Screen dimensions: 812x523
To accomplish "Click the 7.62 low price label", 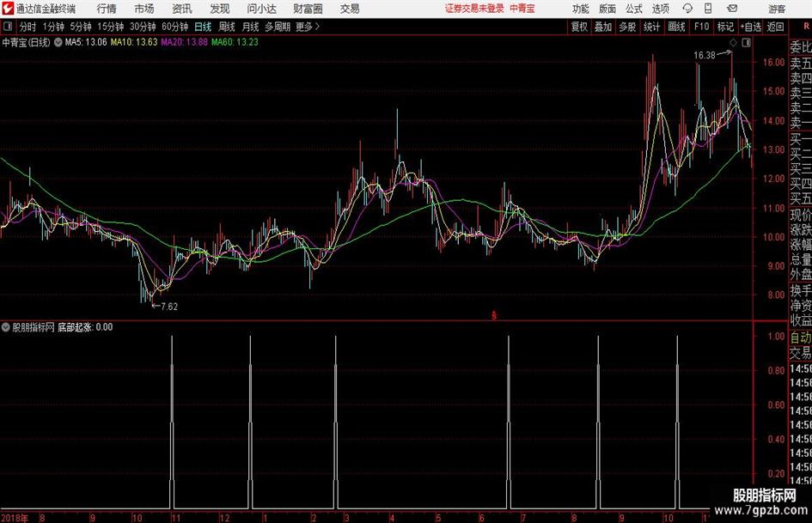I will tap(169, 307).
